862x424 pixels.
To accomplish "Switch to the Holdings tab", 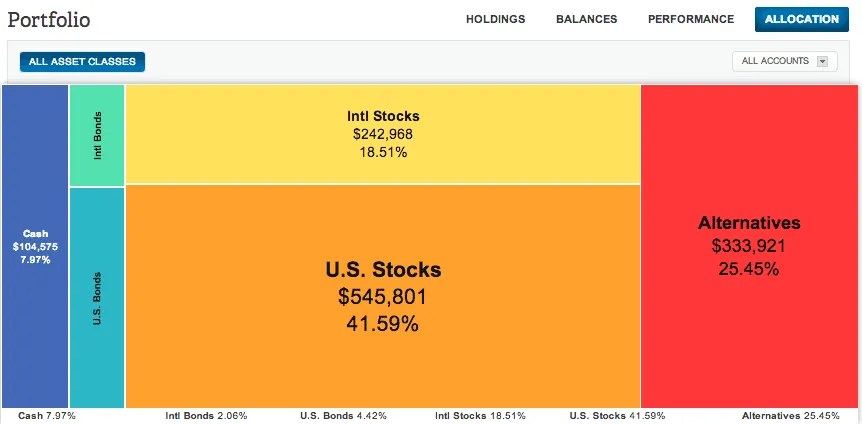I will (495, 19).
